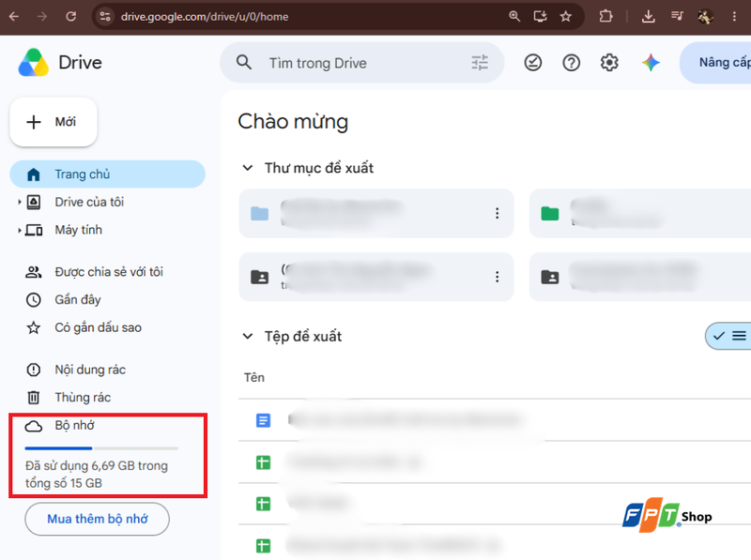
Task: Expand the Máy tính tree arrow
Action: (x=19, y=230)
